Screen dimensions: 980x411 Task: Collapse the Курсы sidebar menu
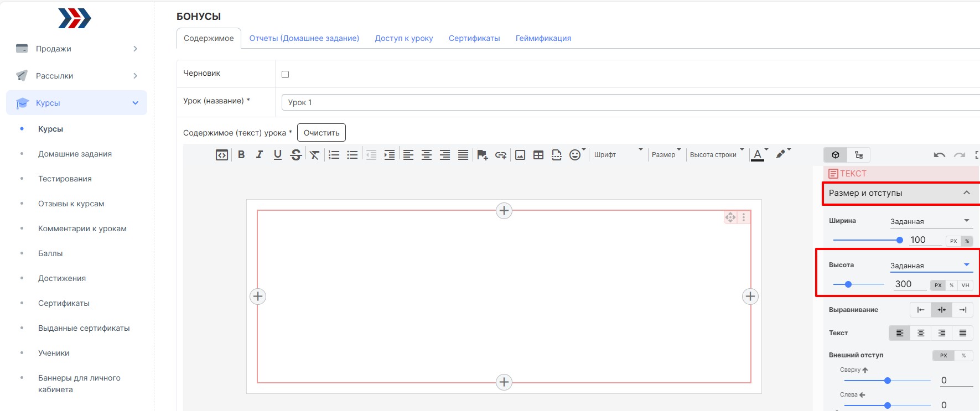point(77,103)
